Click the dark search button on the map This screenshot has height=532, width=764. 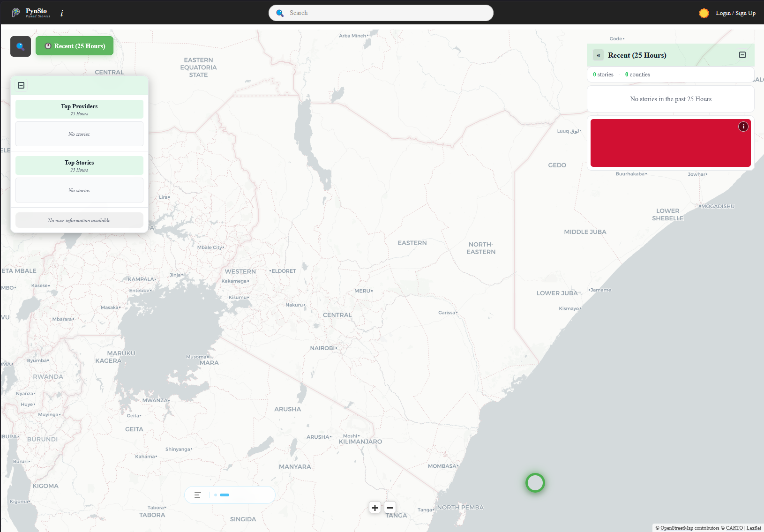[21, 46]
